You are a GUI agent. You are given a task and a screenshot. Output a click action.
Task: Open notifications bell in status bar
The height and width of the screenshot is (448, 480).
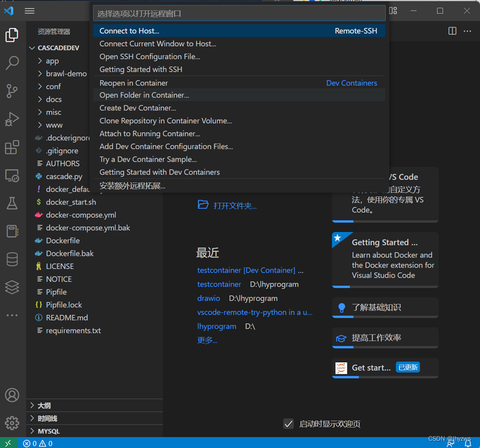click(468, 444)
